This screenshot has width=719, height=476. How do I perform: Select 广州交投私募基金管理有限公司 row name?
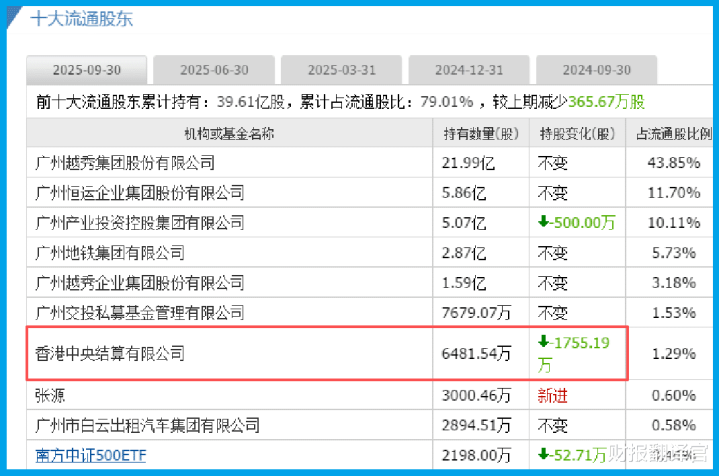pyautogui.click(x=140, y=313)
